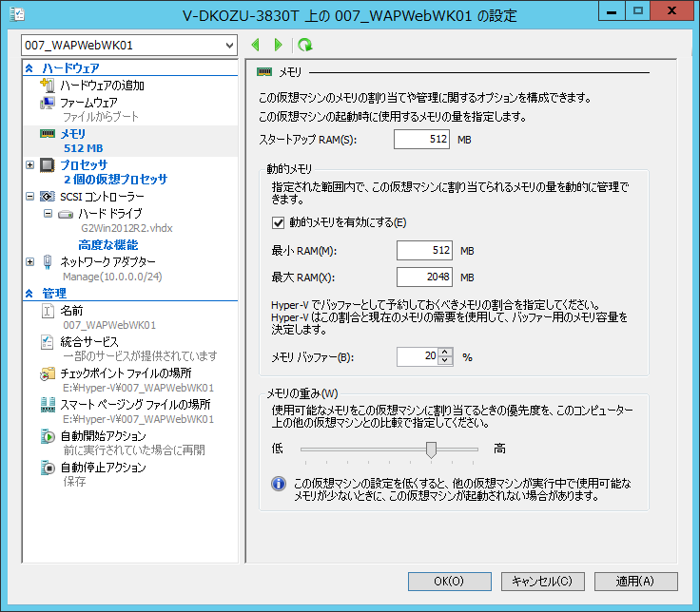Image resolution: width=700 pixels, height=612 pixels.
Task: Click the スタートアップ RAM input field
Action: coord(421,139)
